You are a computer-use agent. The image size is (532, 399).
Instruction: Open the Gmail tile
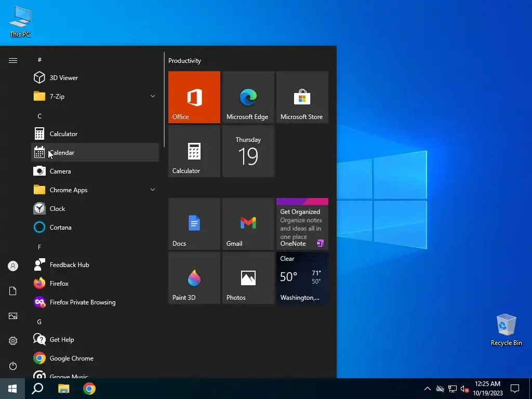tap(248, 224)
